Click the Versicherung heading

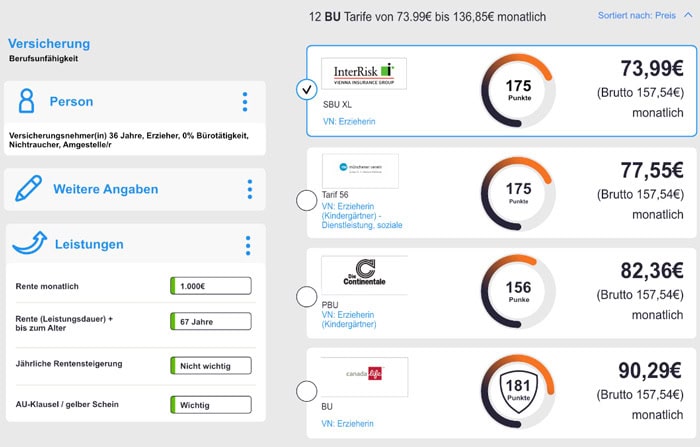[49, 44]
